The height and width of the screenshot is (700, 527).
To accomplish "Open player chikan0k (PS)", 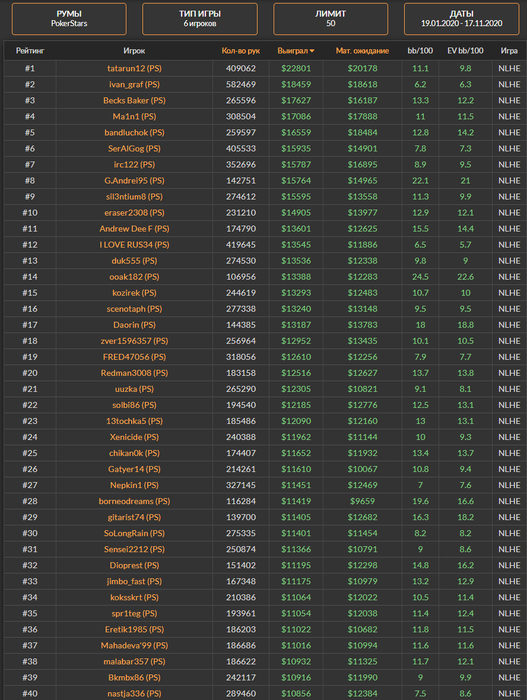I will coord(134,454).
